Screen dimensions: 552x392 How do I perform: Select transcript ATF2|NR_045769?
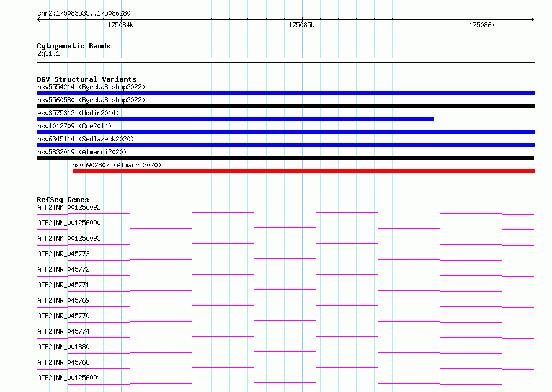[x=63, y=300]
